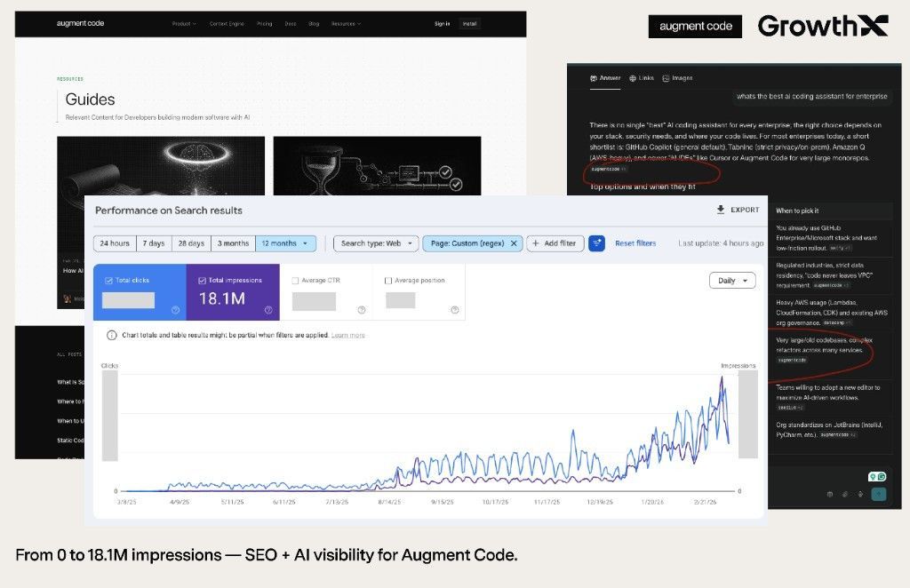910x588 pixels.
Task: Click the Export download icon
Action: (720, 210)
